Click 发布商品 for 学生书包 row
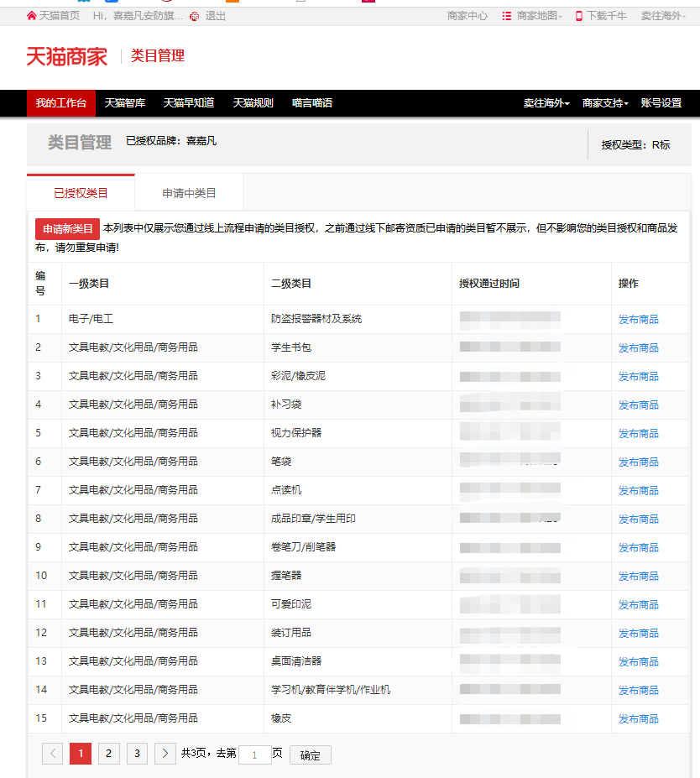700x778 pixels. point(638,347)
